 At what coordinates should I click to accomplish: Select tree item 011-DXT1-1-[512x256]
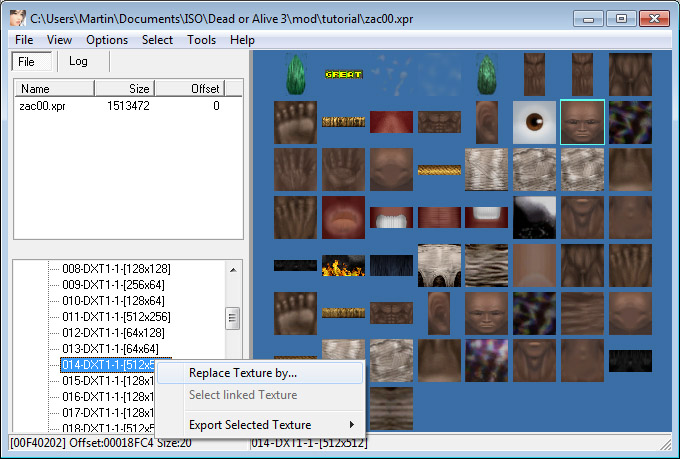tap(116, 317)
